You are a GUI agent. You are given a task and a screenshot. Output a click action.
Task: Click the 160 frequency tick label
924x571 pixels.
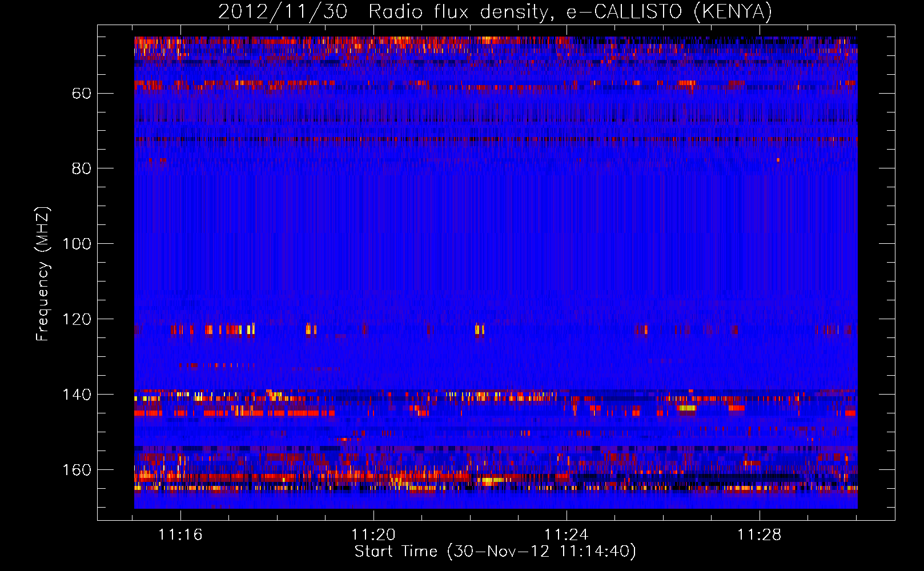(x=77, y=470)
